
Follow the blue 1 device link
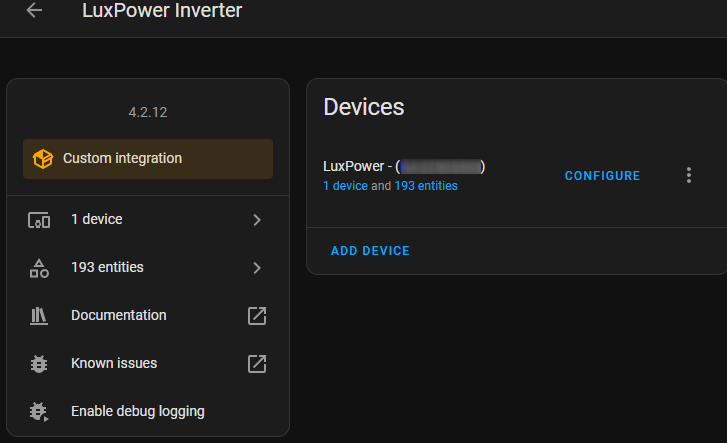click(x=345, y=186)
